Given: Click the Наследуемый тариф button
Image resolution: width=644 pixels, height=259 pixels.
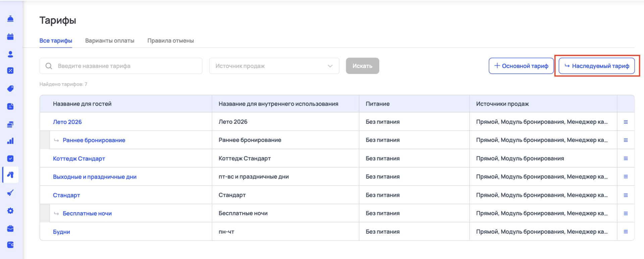Looking at the screenshot, I should pyautogui.click(x=597, y=66).
